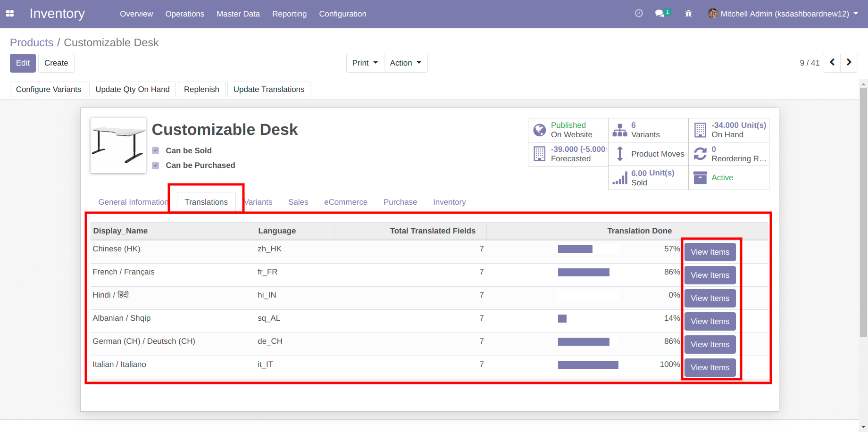Click the Customizable Desk product image
The height and width of the screenshot is (432, 868).
tap(118, 145)
